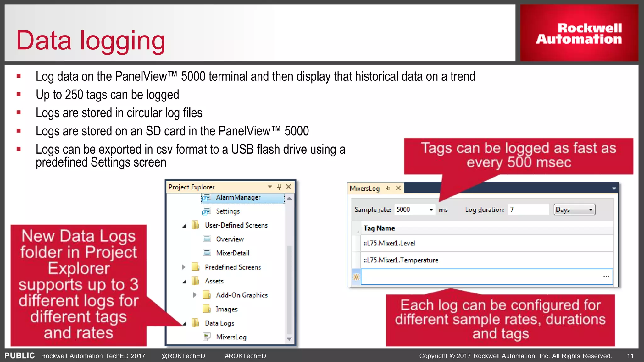Image resolution: width=644 pixels, height=362 pixels.
Task: Open Project Explorer window options arrow
Action: tap(270, 187)
